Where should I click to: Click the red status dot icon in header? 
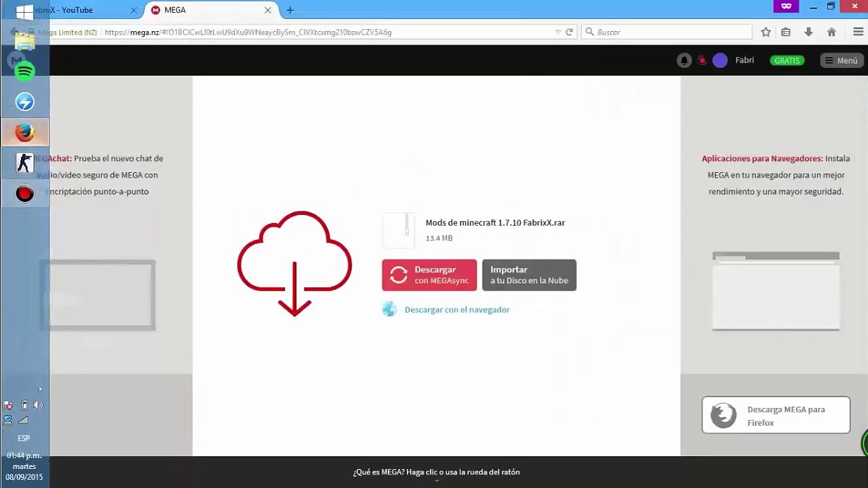point(702,60)
